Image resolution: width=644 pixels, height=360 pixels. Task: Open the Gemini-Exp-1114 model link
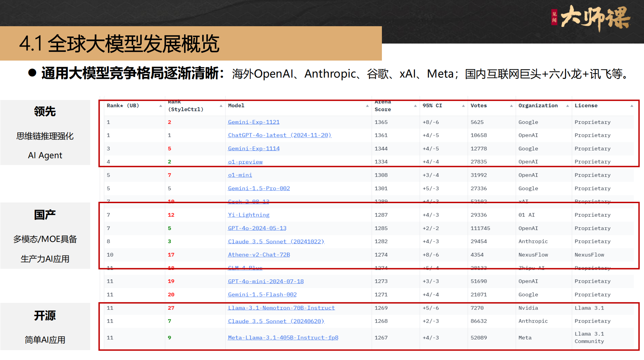click(254, 149)
